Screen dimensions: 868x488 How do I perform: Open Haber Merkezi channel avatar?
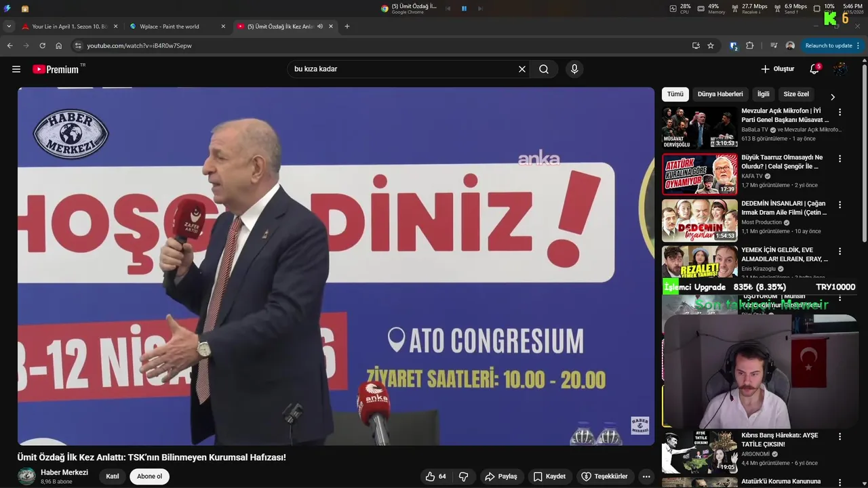pos(26,476)
